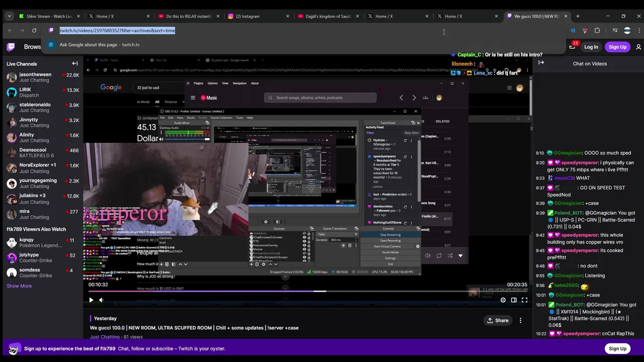Viewport: 644px width, 362px height.
Task: Open video player settings gear
Action: (503, 300)
